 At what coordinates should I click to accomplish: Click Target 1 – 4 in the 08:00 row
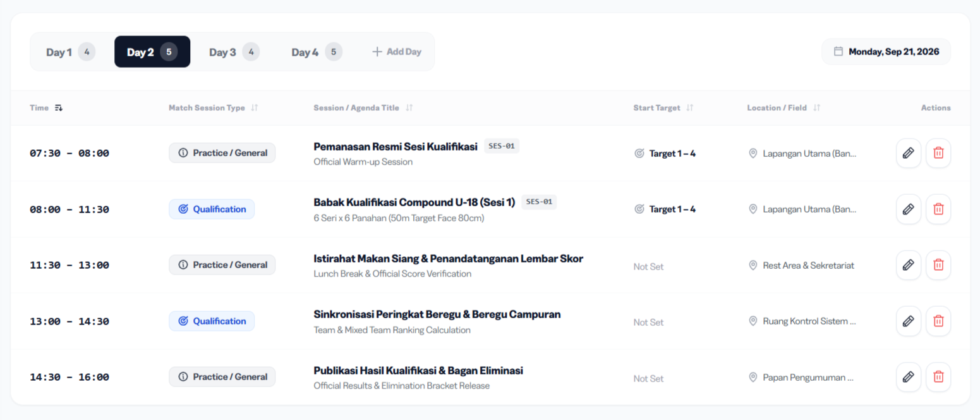point(665,209)
